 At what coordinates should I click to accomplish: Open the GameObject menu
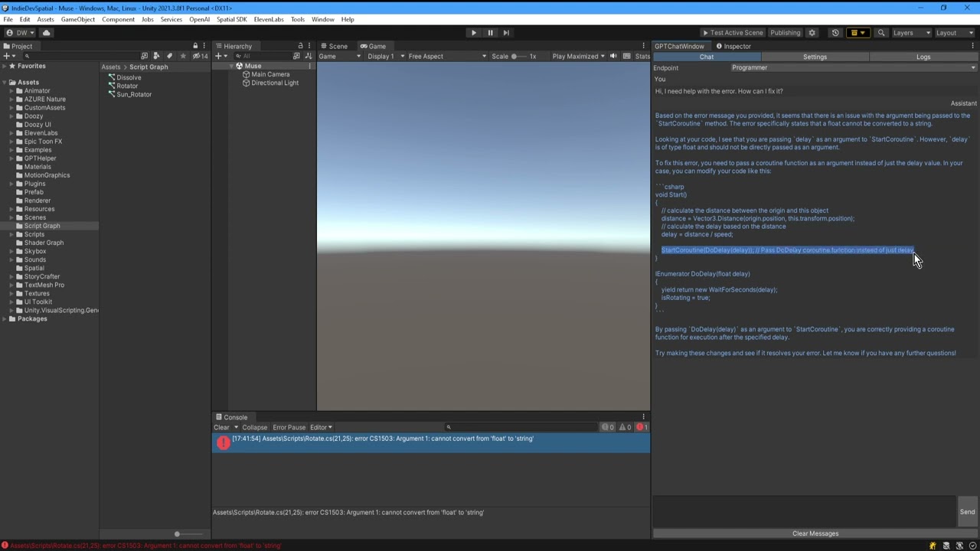pos(78,19)
